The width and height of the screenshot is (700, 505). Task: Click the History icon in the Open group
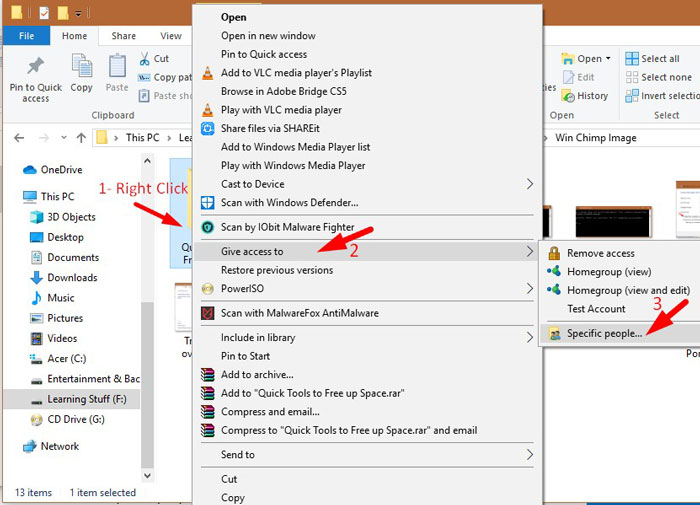[568, 96]
